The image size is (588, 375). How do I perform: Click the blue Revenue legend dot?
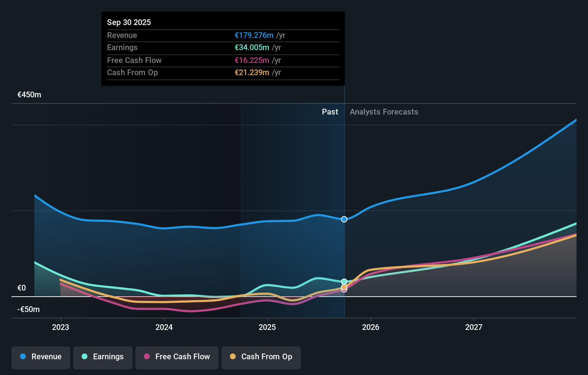24,357
